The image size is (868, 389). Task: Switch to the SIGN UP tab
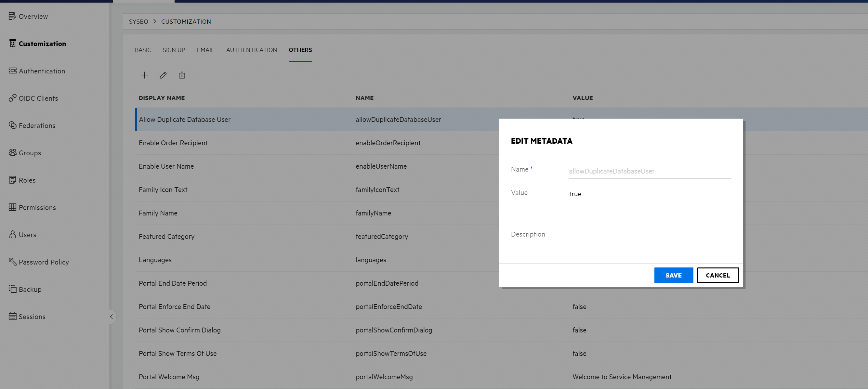[174, 50]
